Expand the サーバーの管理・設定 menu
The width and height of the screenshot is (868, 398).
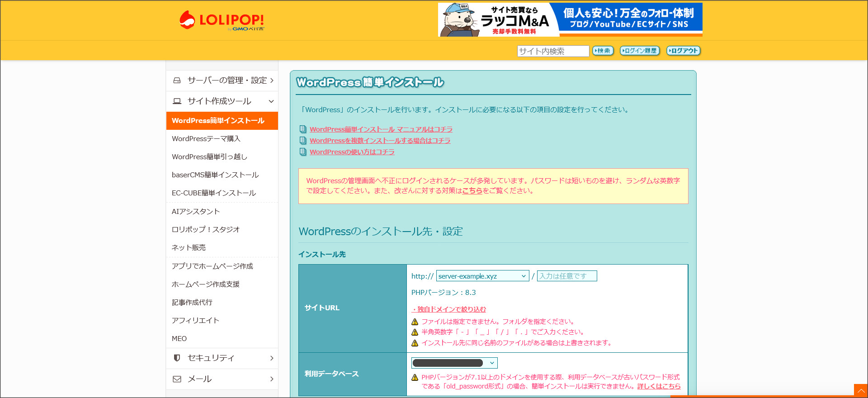(222, 81)
